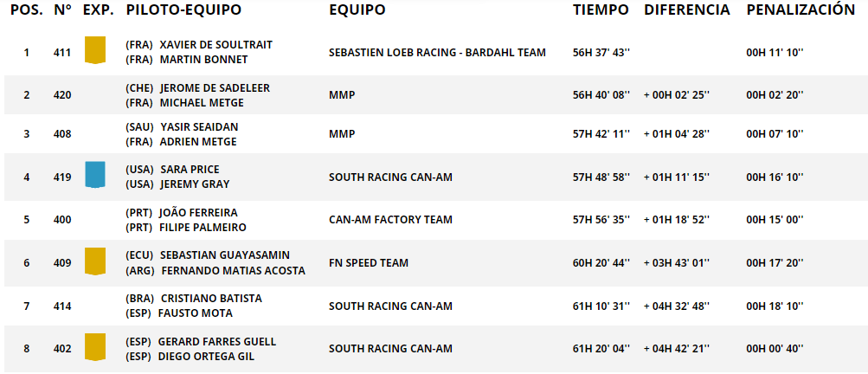This screenshot has width=868, height=374.
Task: Click the yellow badge for car 409
Action: (94, 261)
